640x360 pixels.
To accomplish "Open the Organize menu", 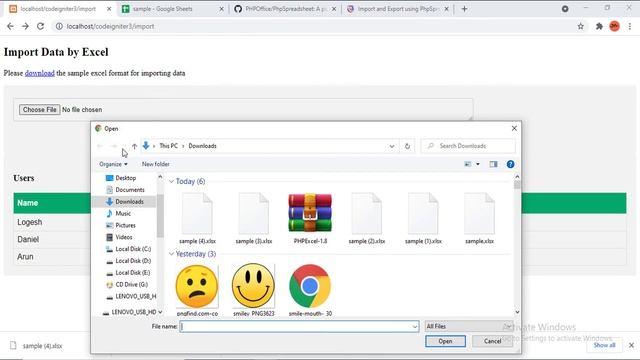I will (x=113, y=164).
